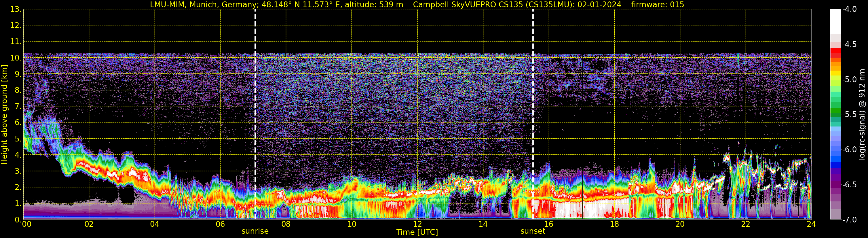Image resolution: width=868 pixels, height=238 pixels.
Task: Click the '12' hour tick label
Action: coord(417,224)
